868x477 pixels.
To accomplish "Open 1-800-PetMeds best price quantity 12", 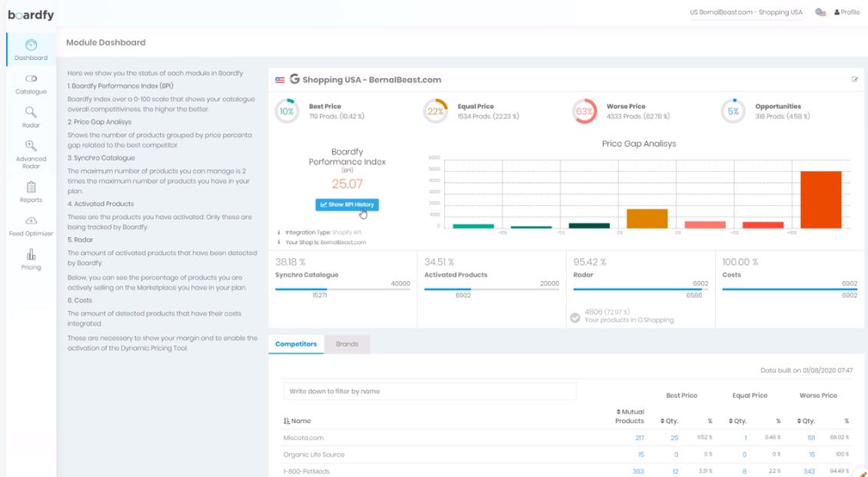I will pos(675,472).
